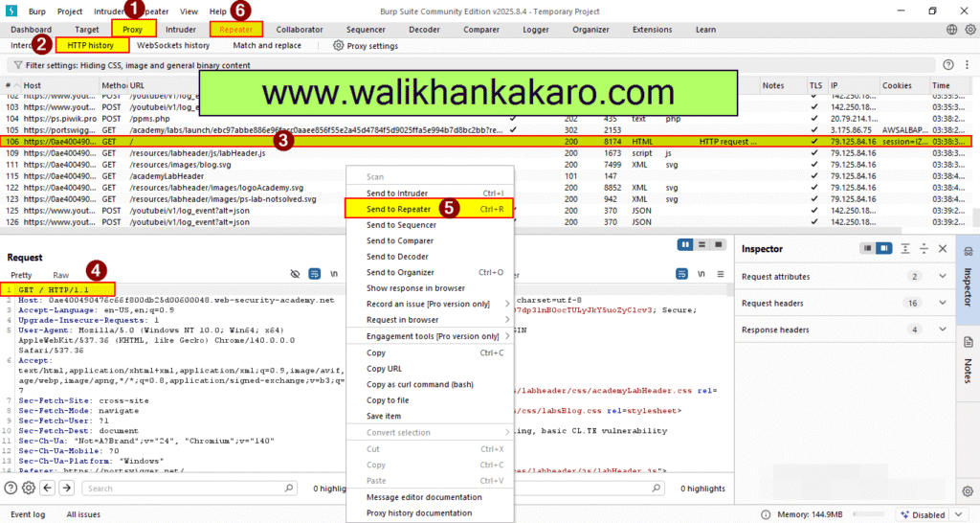Click Inspector side tab icon
980x523 pixels.
coord(969,252)
